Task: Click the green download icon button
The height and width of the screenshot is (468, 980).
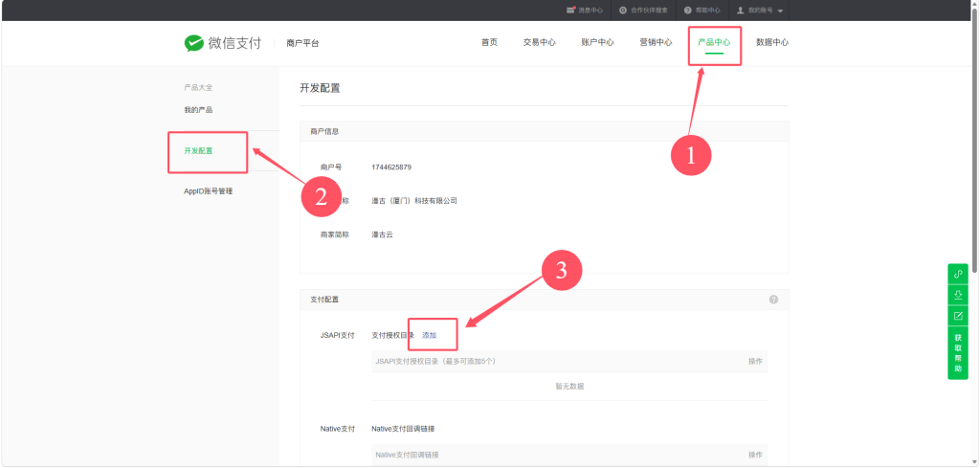Action: pyautogui.click(x=957, y=295)
